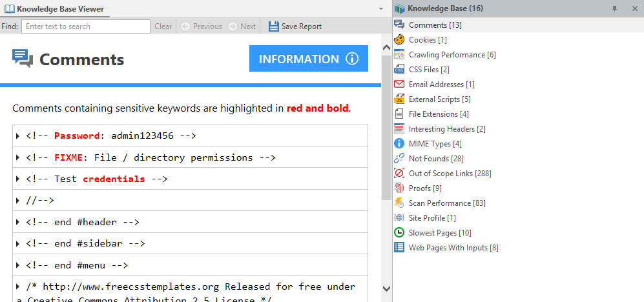Click the Previous arrow icon
This screenshot has width=644, height=302.
(x=185, y=26)
